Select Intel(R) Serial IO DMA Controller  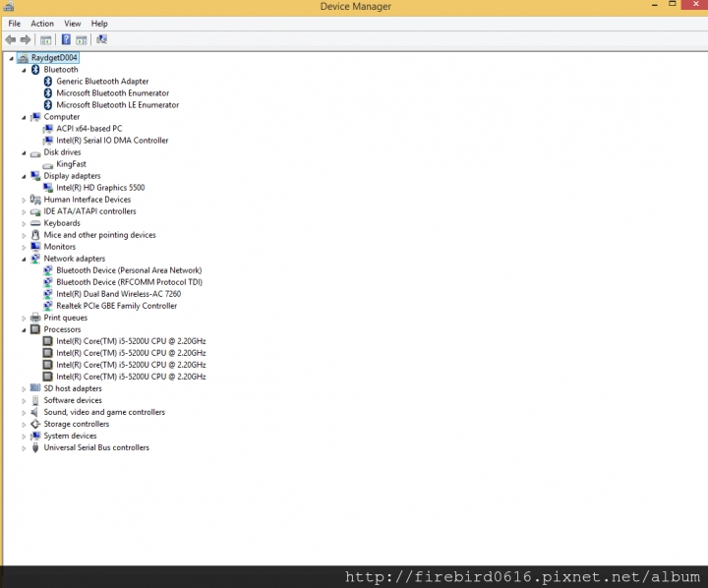(x=112, y=141)
